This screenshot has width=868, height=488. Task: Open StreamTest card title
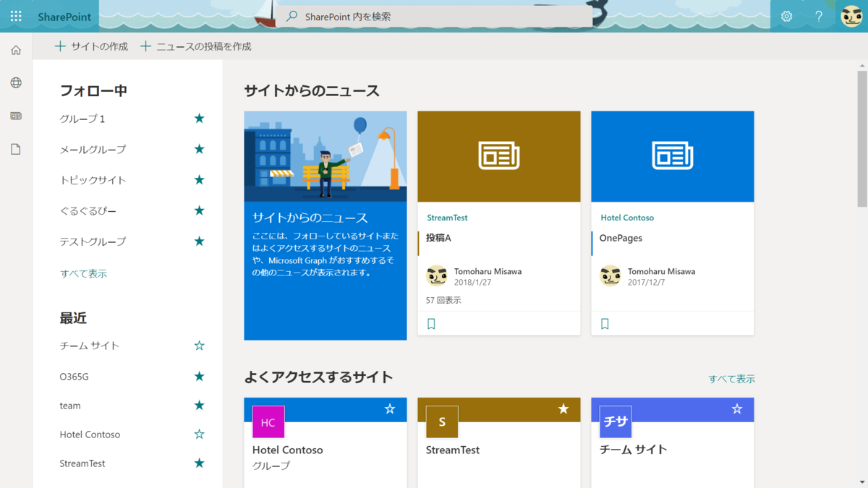click(453, 450)
